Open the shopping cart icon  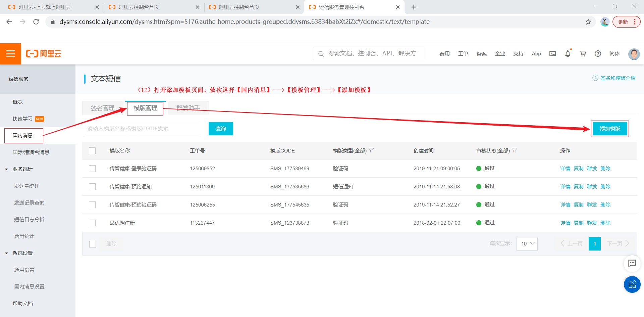click(583, 54)
